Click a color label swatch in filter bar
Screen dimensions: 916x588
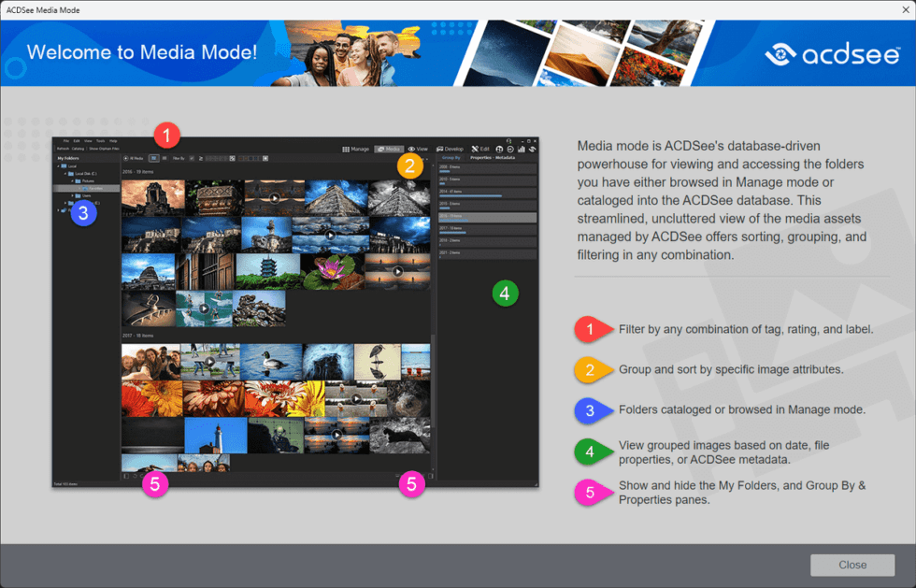[x=245, y=158]
